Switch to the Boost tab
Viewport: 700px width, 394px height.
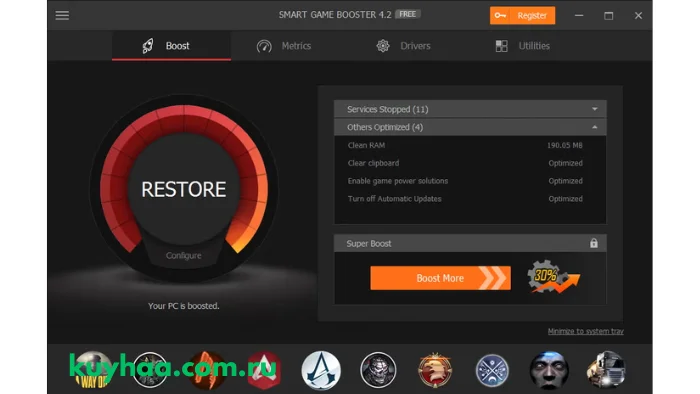pos(171,46)
